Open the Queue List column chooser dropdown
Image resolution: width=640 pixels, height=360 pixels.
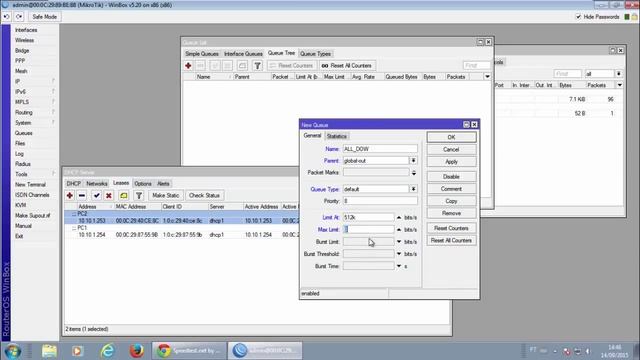click(x=487, y=77)
